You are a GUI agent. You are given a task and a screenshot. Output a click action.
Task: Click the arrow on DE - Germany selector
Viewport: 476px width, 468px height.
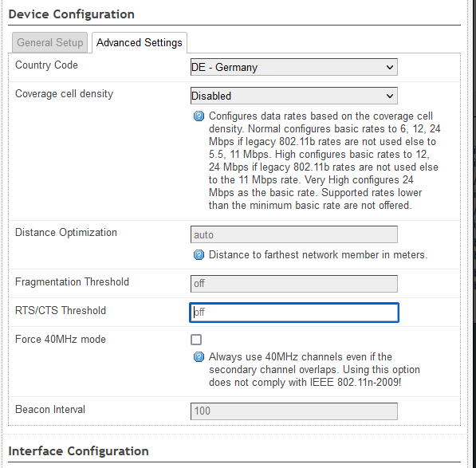coord(390,68)
